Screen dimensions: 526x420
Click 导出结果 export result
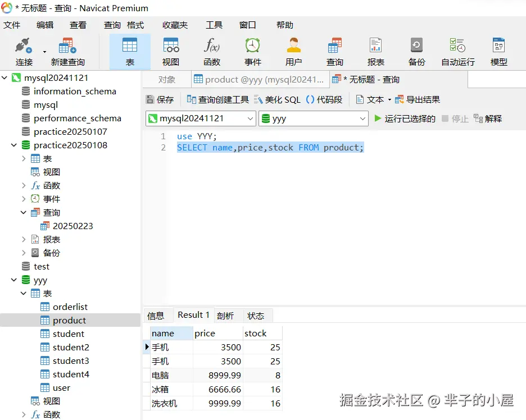[418, 99]
